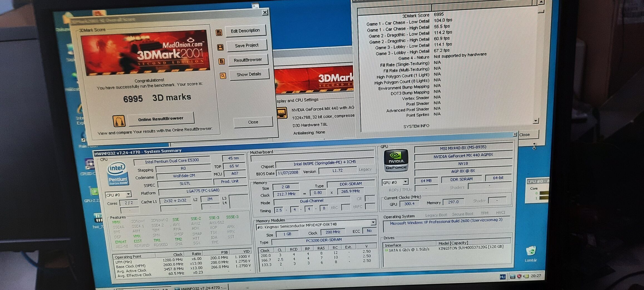This screenshot has height=290, width=644.
Task: Open the ResultBrowser button
Action: coord(248,60)
